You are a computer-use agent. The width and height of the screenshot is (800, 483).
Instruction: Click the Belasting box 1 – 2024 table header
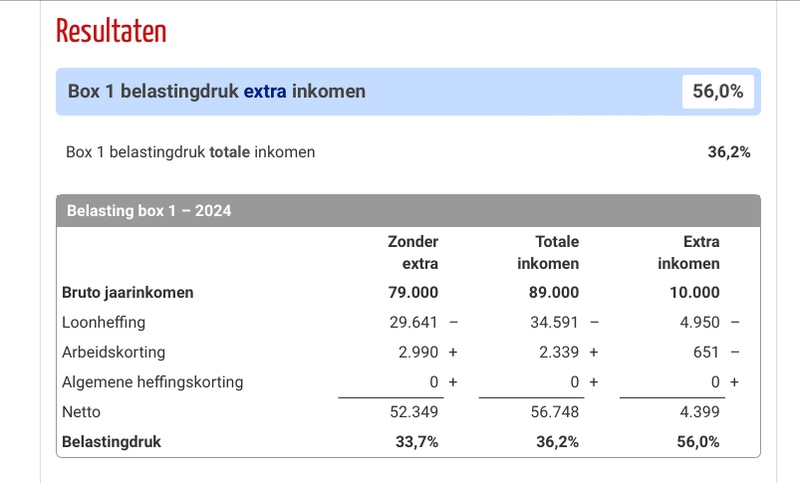(149, 211)
